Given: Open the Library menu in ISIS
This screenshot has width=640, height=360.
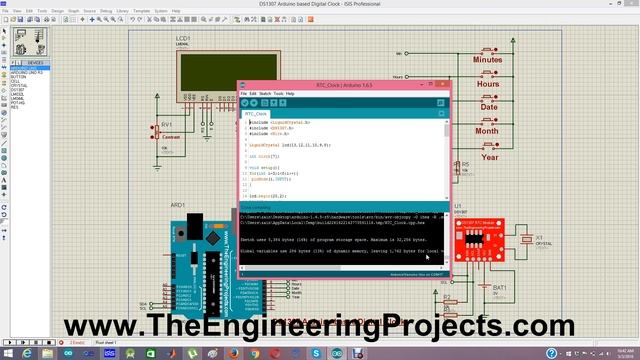Looking at the screenshot, I should pyautogui.click(x=122, y=11).
